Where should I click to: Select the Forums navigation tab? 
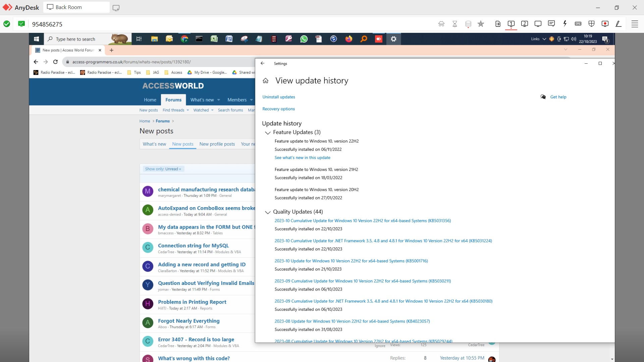point(173,100)
